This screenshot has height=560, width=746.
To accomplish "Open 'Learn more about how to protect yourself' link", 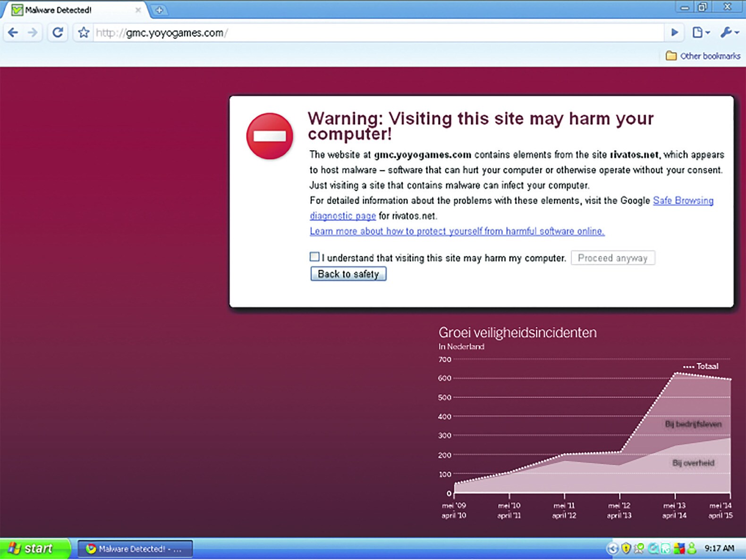I will (457, 231).
